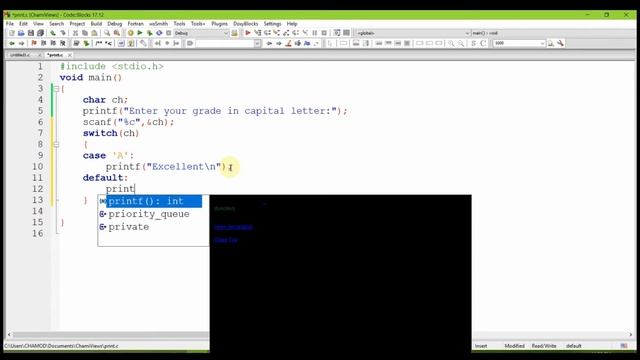Click the Read/Write status bar entry
The image size is (640, 360).
pos(544,346)
